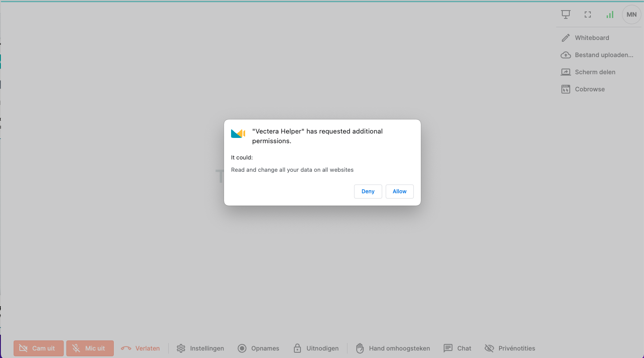Turn camera on via Cam uit button
Image resolution: width=644 pixels, height=358 pixels.
pos(39,348)
